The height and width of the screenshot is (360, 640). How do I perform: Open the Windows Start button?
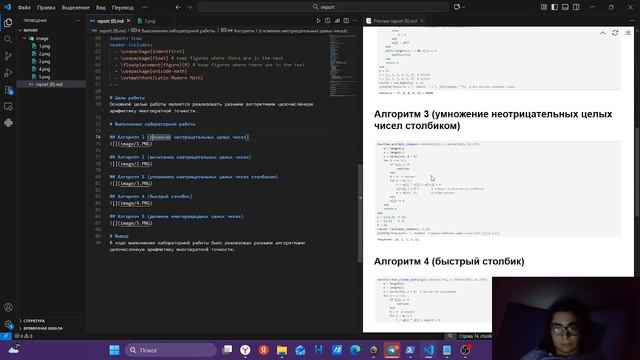[114, 350]
